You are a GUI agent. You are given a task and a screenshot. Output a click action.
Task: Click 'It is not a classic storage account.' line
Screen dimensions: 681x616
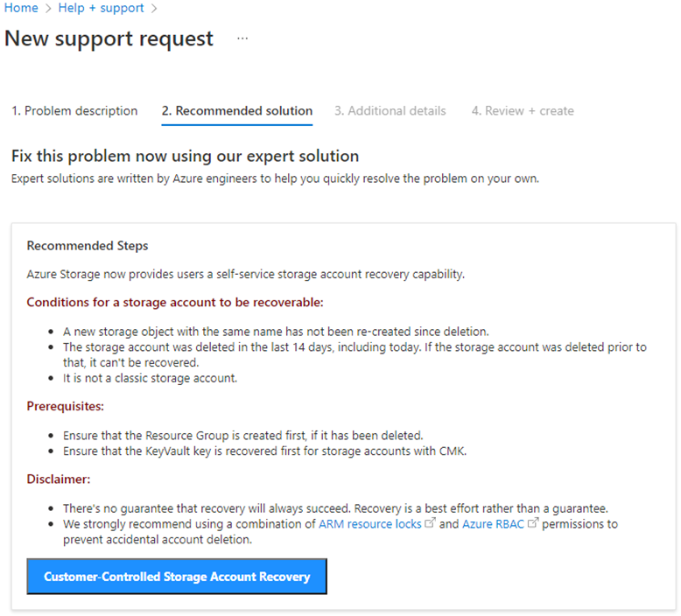pyautogui.click(x=150, y=378)
